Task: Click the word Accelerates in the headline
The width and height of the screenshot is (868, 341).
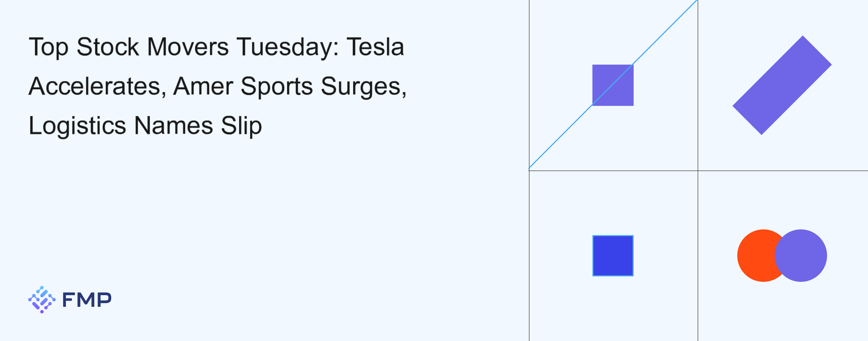Action: click(94, 86)
